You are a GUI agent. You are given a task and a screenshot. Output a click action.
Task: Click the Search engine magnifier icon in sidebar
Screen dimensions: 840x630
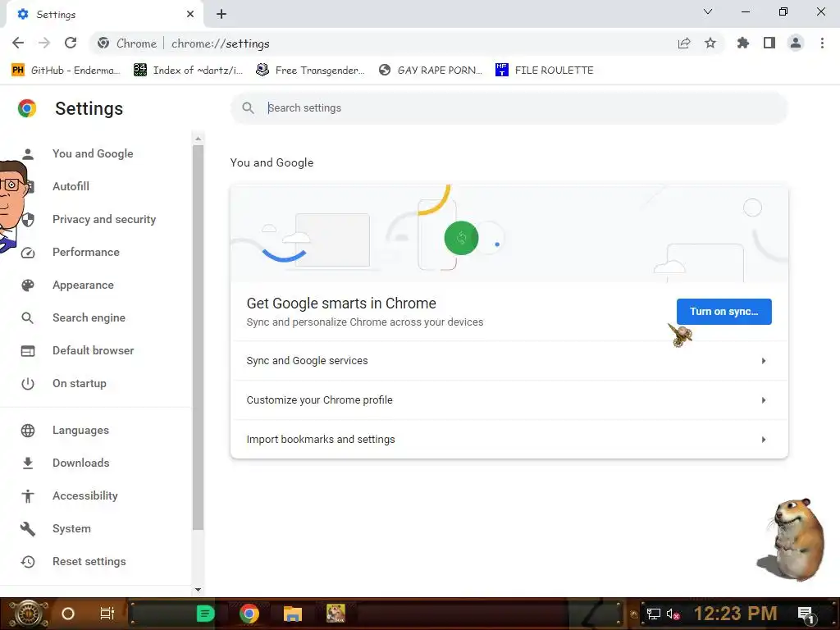(x=27, y=318)
